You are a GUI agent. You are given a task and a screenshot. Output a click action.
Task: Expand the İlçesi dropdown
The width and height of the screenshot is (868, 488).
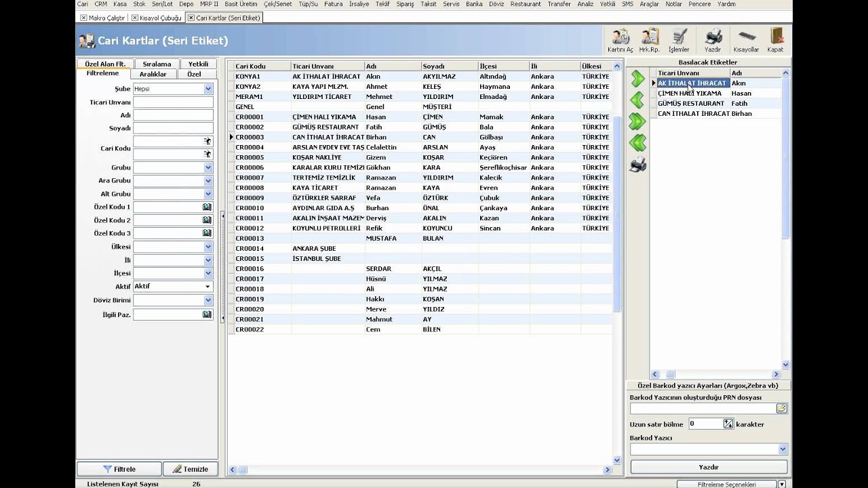[208, 273]
